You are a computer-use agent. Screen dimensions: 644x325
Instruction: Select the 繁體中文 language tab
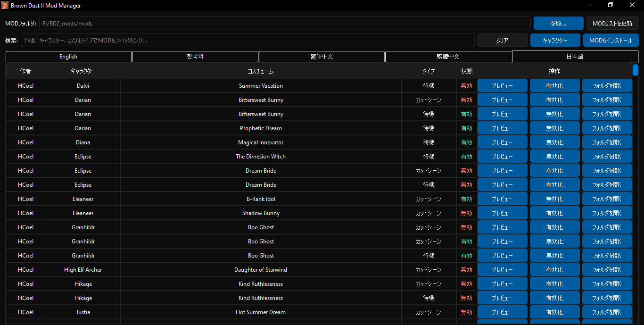pos(448,57)
